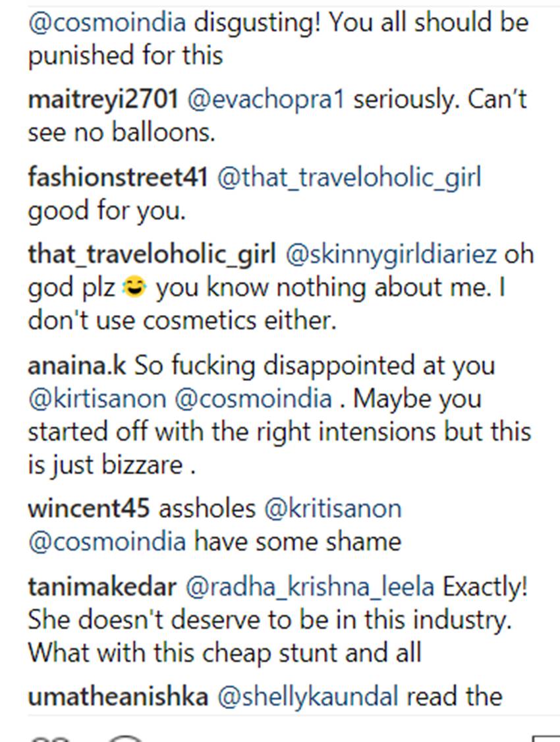Click the smiling emoji after 'god plz'
The height and width of the screenshot is (742, 560).
coord(139,288)
